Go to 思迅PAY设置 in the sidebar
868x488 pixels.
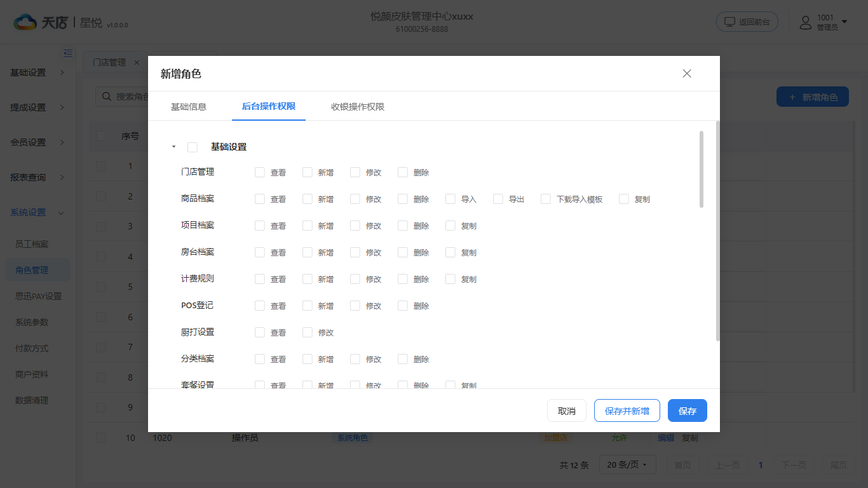(38, 296)
